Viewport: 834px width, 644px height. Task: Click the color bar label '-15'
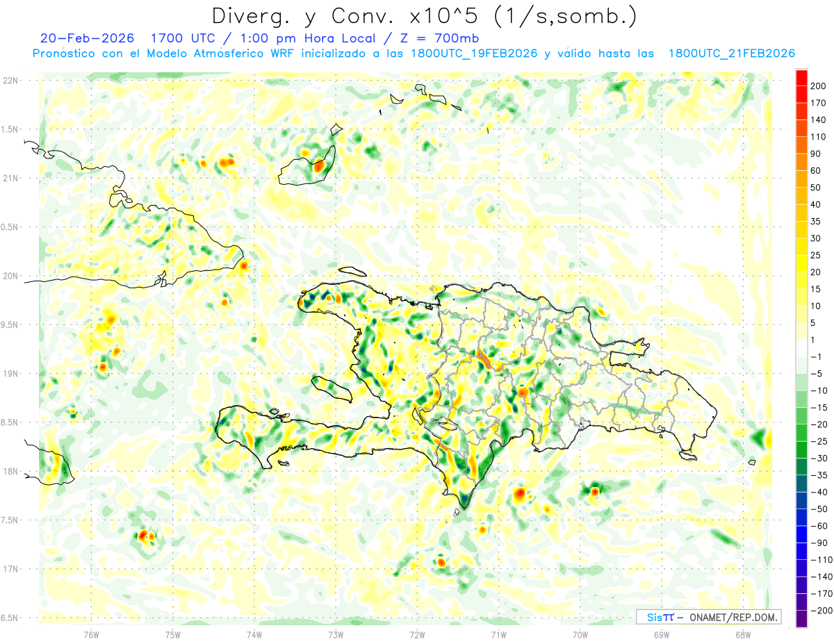[x=818, y=408]
